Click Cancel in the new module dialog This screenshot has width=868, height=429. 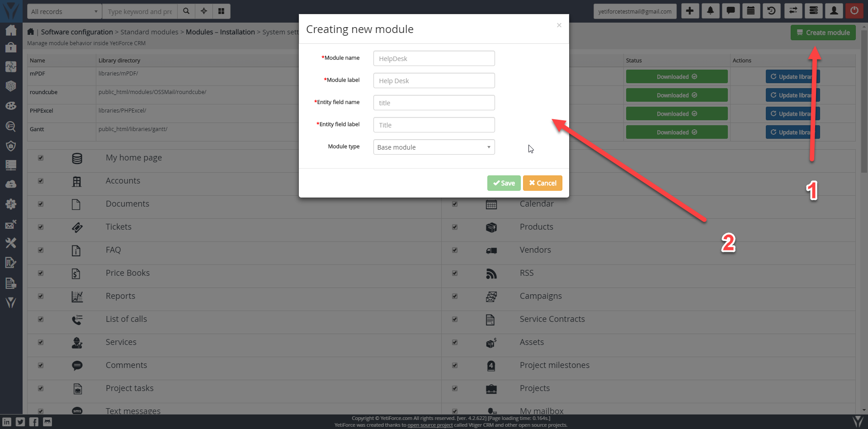542,183
